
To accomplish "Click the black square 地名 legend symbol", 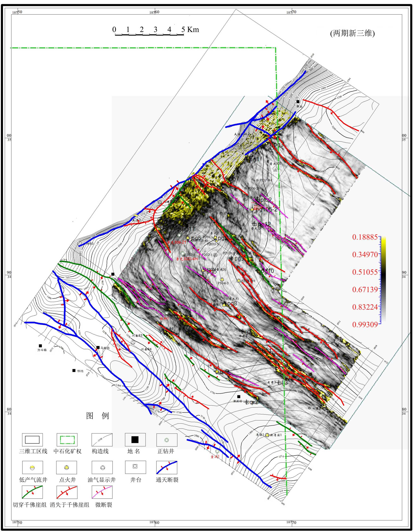I will coord(135,439).
